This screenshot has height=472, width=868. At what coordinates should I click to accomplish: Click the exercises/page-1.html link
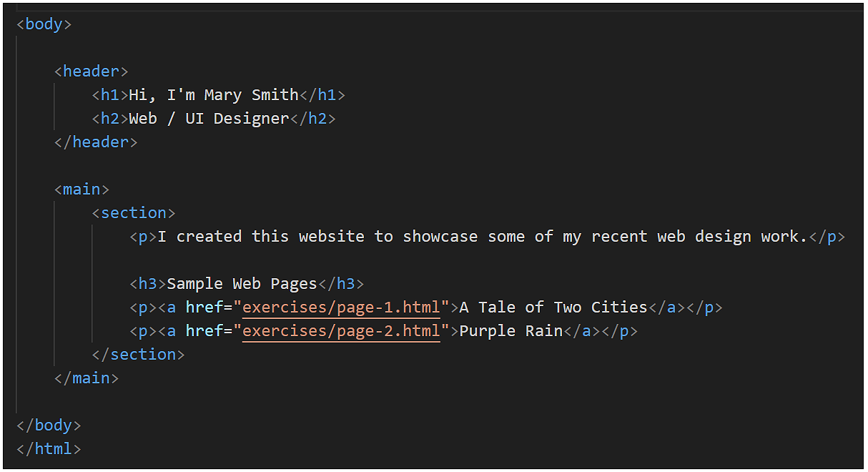(341, 307)
